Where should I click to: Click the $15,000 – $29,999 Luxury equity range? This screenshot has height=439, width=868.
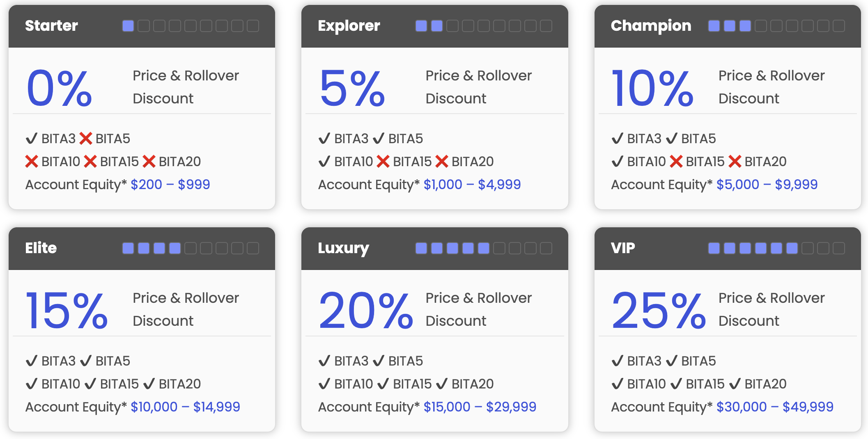click(x=480, y=407)
